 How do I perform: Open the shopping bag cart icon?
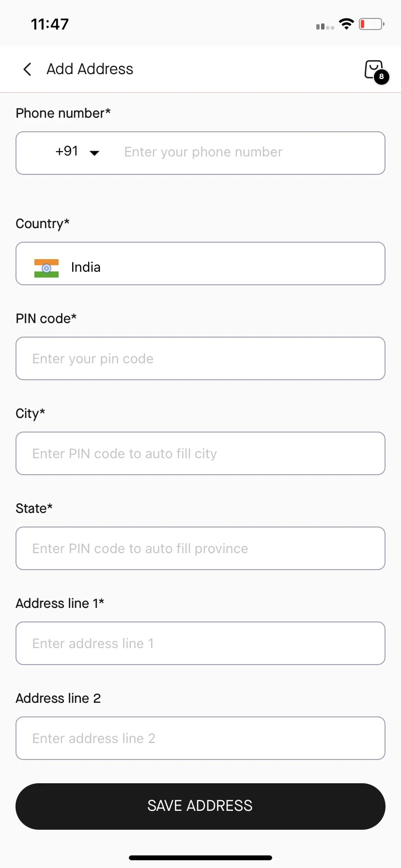pos(374,70)
